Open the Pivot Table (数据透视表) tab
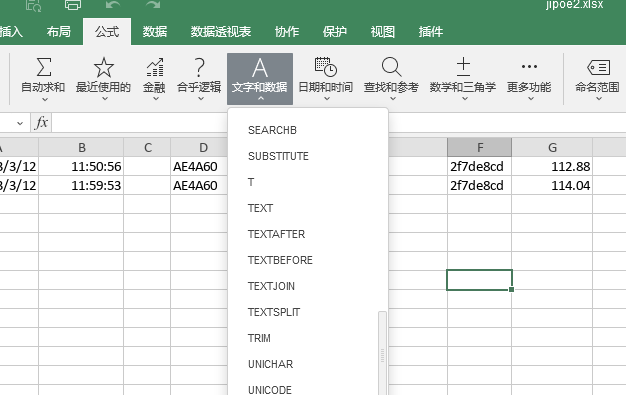Screen dimensions: 626x395 coord(221,32)
